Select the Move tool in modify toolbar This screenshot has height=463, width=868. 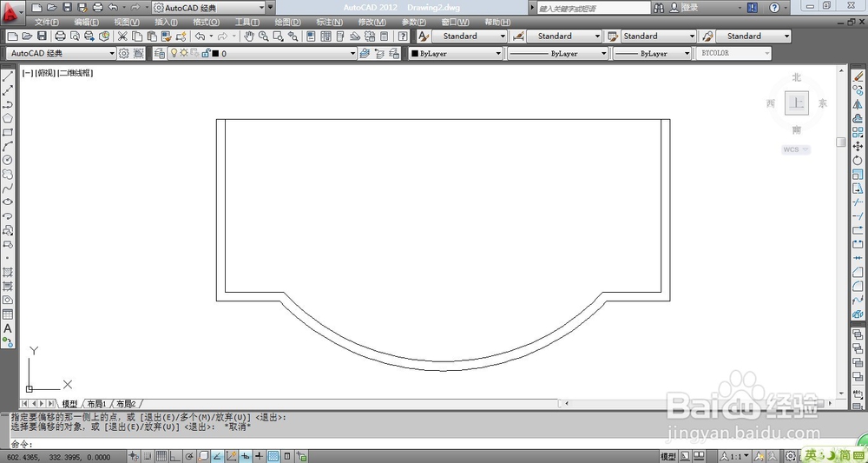point(858,146)
